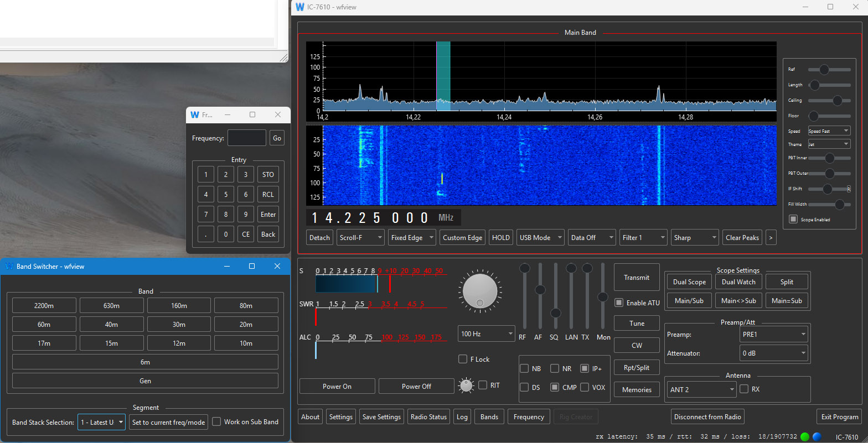
Task: Toggle the DS checkbox
Action: [524, 387]
